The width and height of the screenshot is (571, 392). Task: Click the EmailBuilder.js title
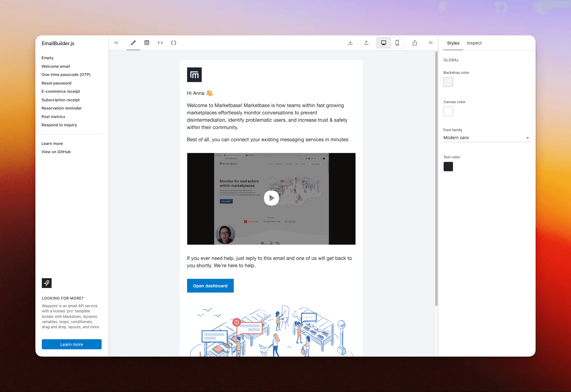coord(58,44)
